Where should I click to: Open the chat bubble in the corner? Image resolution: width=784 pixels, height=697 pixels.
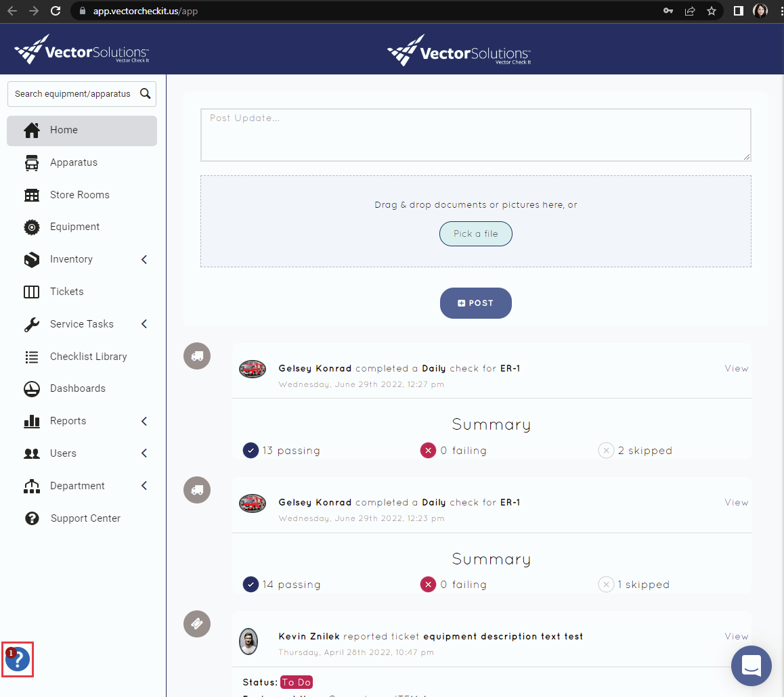[x=752, y=667]
